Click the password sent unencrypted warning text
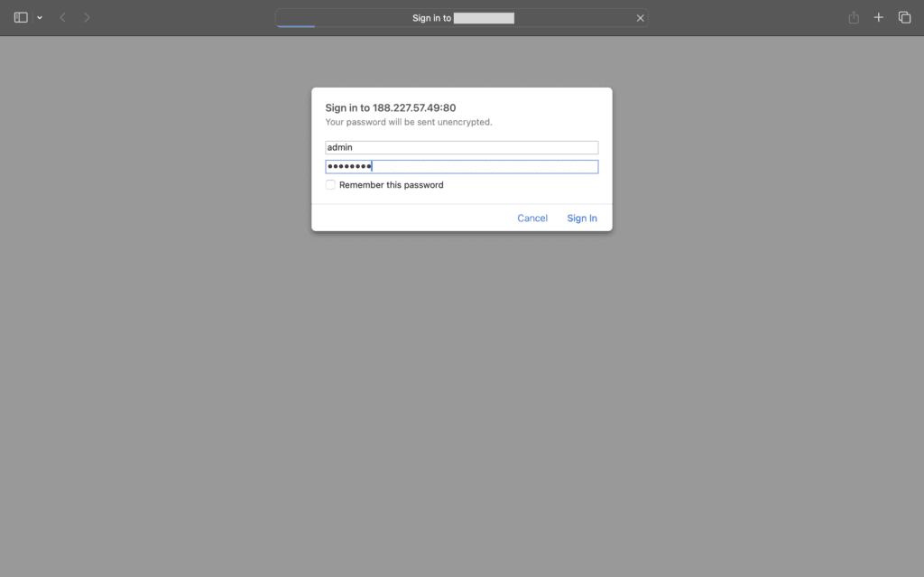 click(x=408, y=122)
